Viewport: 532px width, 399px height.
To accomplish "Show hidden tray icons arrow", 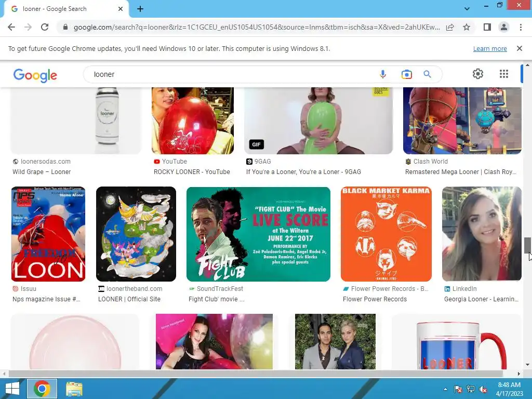I will point(445,389).
